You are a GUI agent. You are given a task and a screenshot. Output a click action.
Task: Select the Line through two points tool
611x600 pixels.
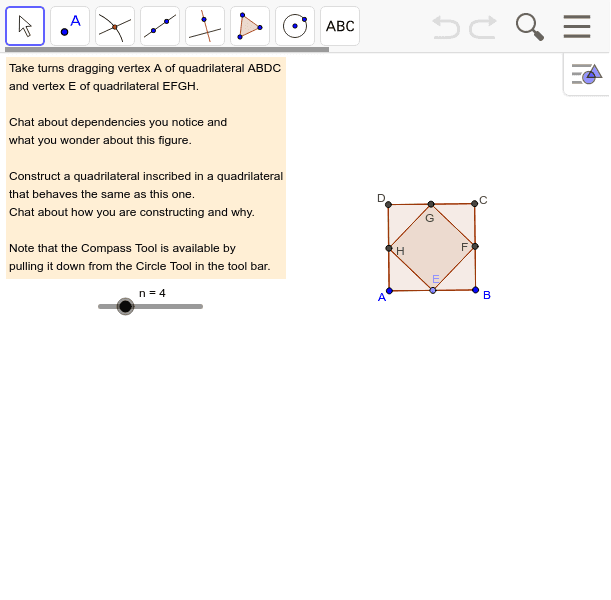click(x=160, y=26)
